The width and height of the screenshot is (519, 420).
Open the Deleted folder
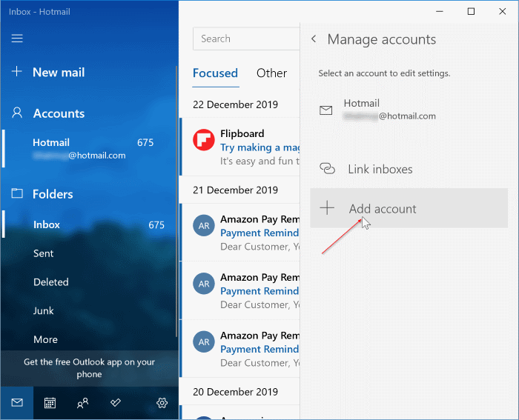(x=51, y=282)
